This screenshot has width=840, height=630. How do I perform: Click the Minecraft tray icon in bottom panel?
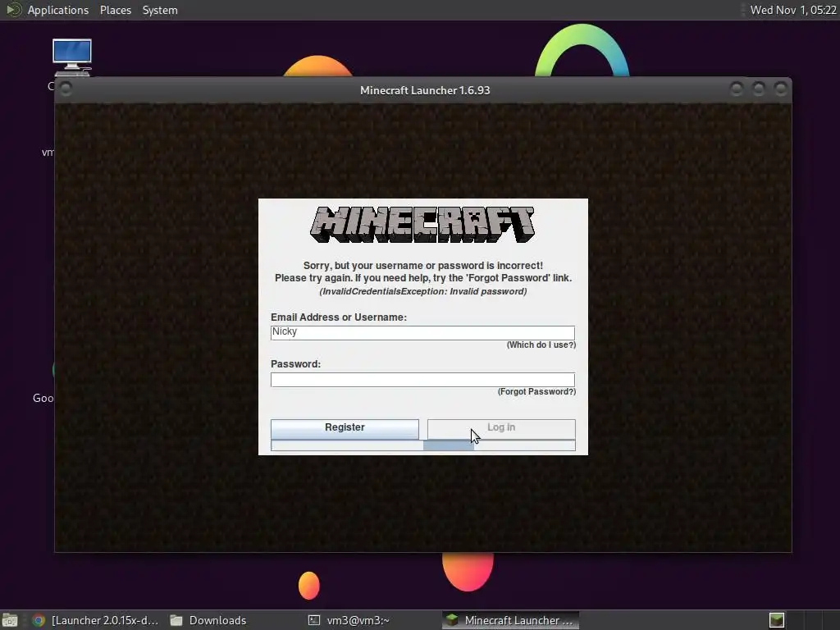pos(777,620)
